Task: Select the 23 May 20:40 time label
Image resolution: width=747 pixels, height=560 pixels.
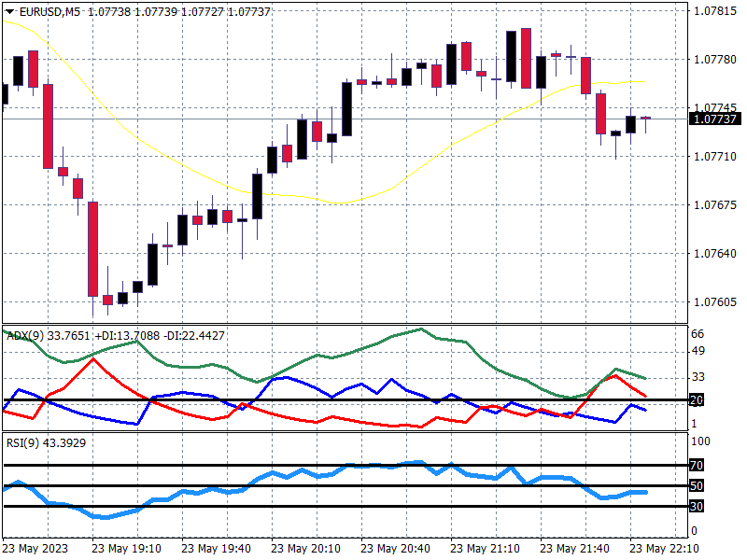Action: 394,548
